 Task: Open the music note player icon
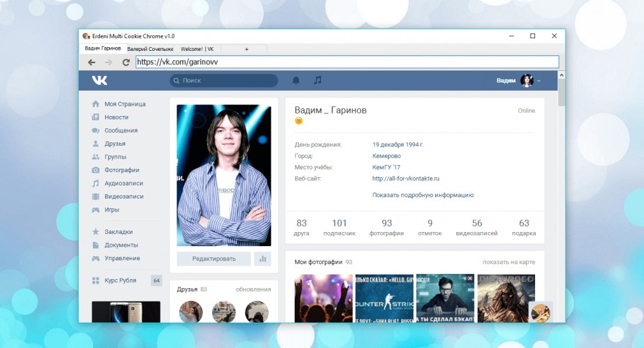pyautogui.click(x=317, y=81)
